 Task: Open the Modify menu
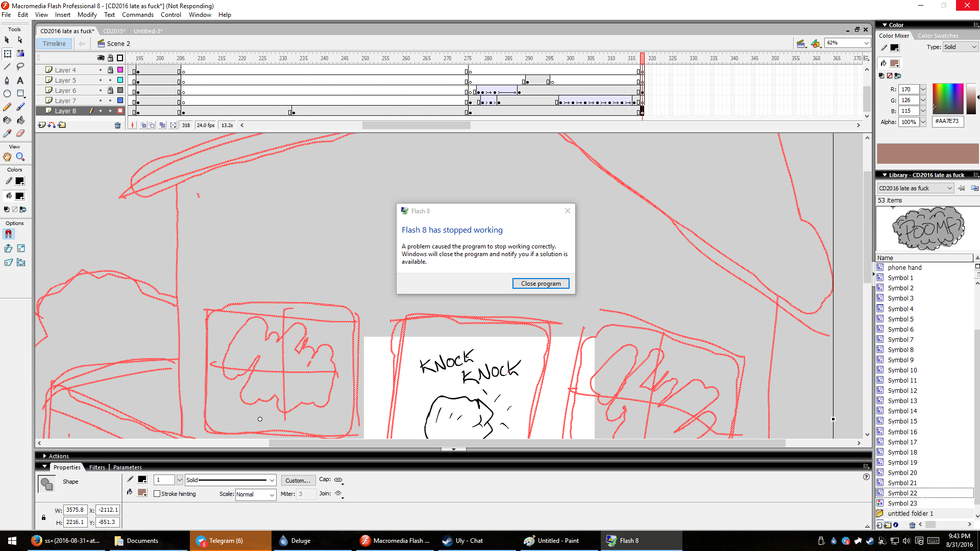click(87, 15)
